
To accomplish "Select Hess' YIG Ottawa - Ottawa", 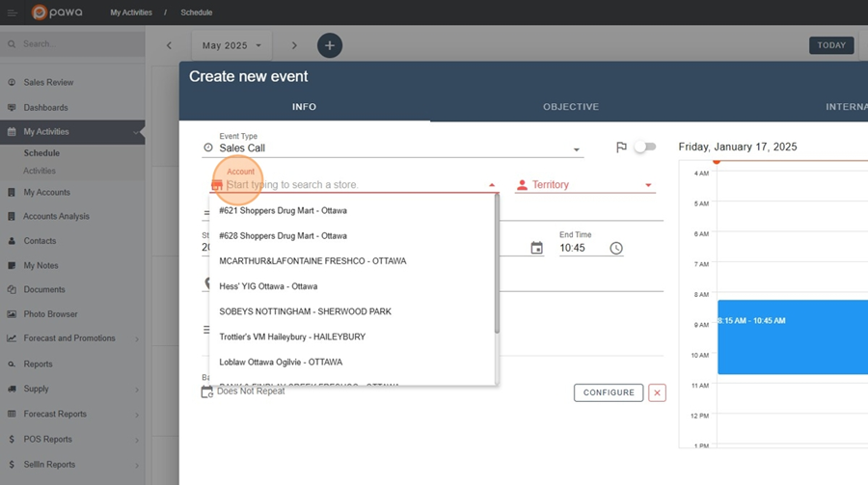I will tap(352, 286).
